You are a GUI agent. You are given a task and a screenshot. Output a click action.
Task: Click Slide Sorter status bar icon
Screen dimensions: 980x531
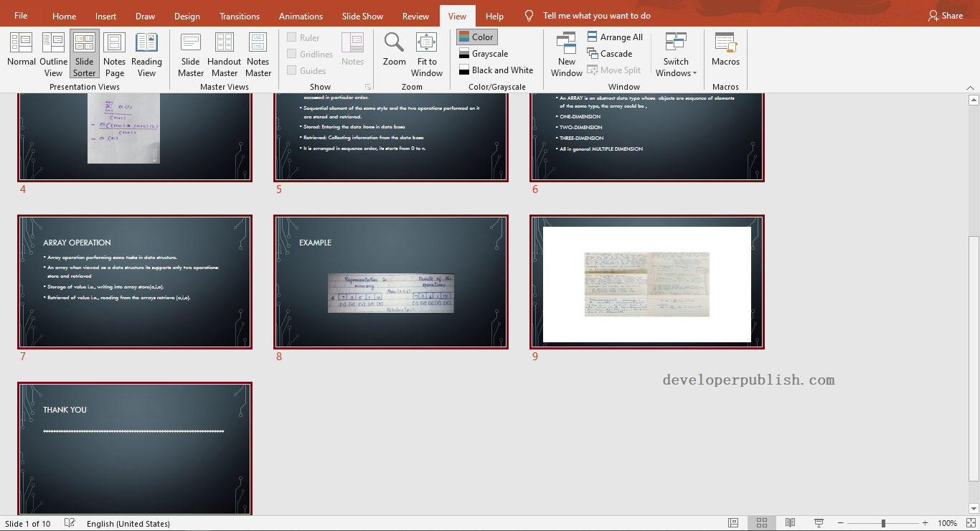762,523
